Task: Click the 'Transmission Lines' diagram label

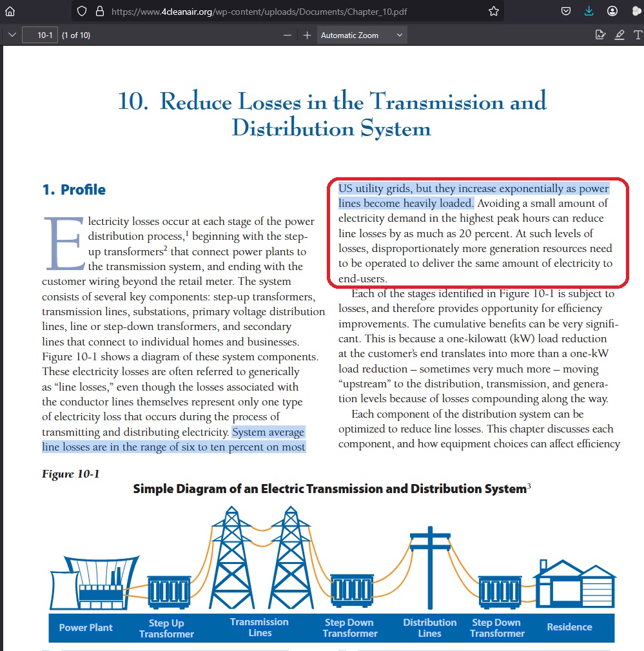Action: [260, 627]
